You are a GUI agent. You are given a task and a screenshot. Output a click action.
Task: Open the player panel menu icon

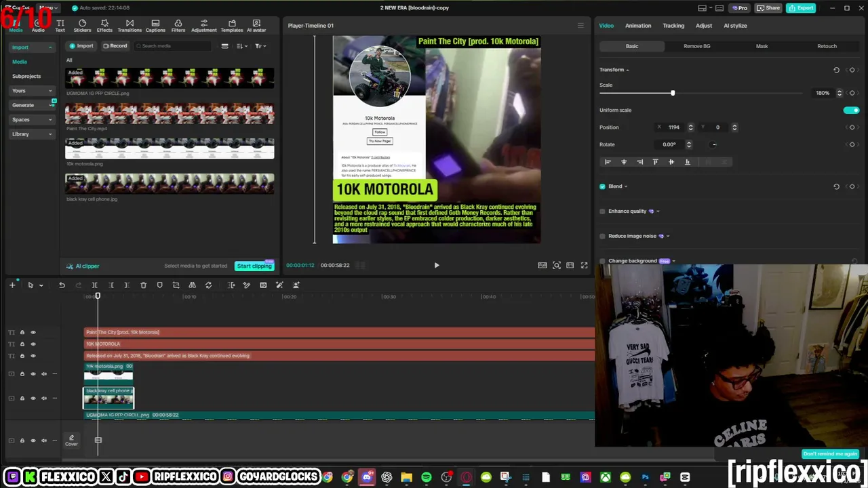point(580,26)
